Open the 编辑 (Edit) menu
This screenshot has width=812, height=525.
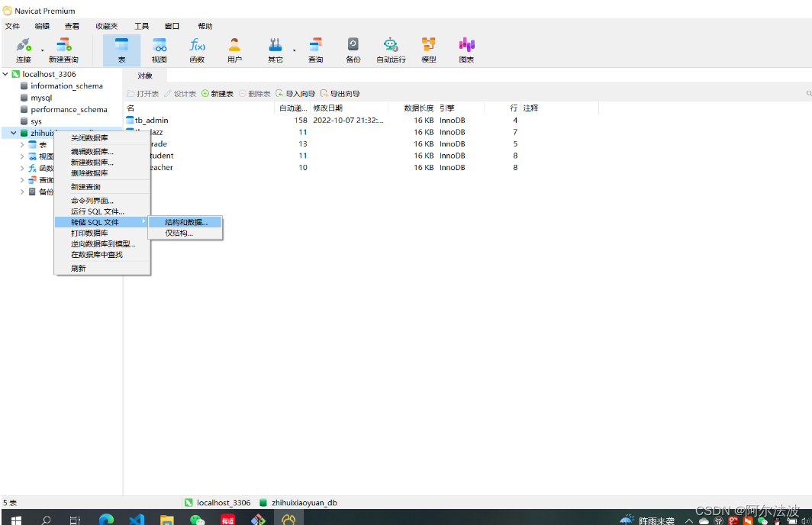[42, 26]
